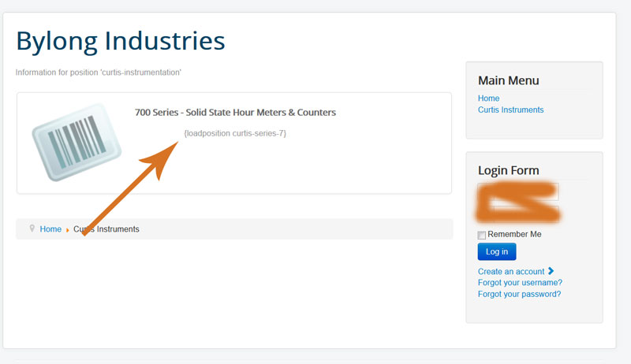Click the chevron beside Create an account
The width and height of the screenshot is (631, 364).
pos(551,271)
